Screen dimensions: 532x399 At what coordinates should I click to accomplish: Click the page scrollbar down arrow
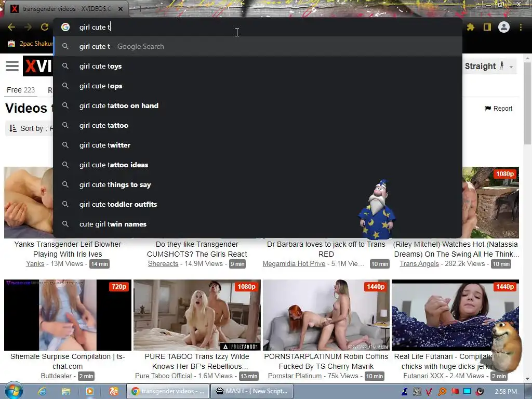pos(527,379)
